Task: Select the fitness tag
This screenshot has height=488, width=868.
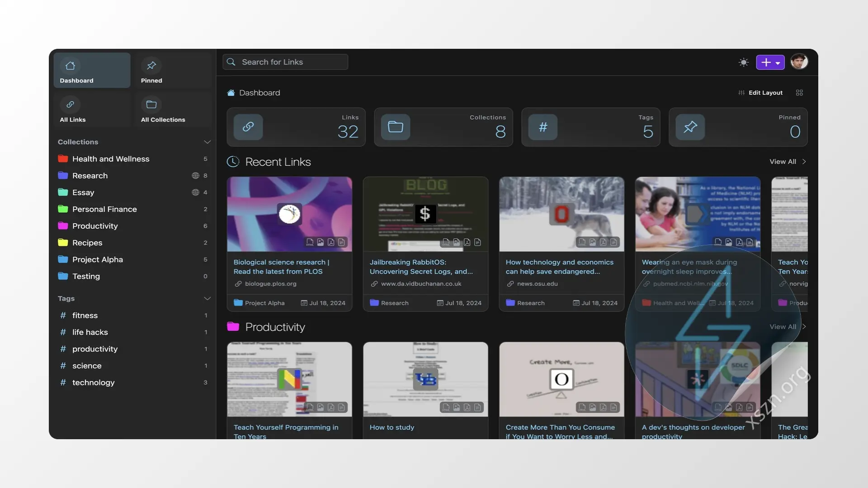Action: (x=132, y=315)
